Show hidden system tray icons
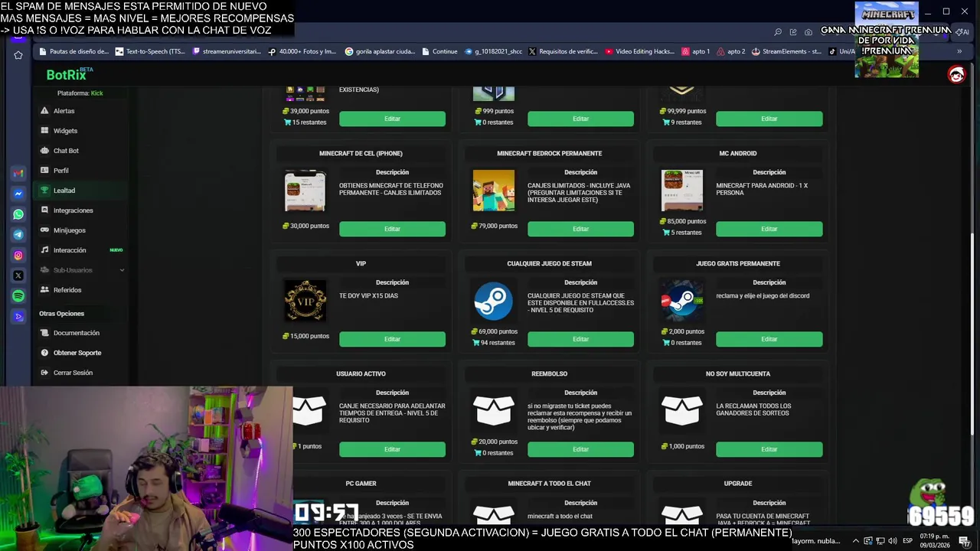 click(x=855, y=541)
